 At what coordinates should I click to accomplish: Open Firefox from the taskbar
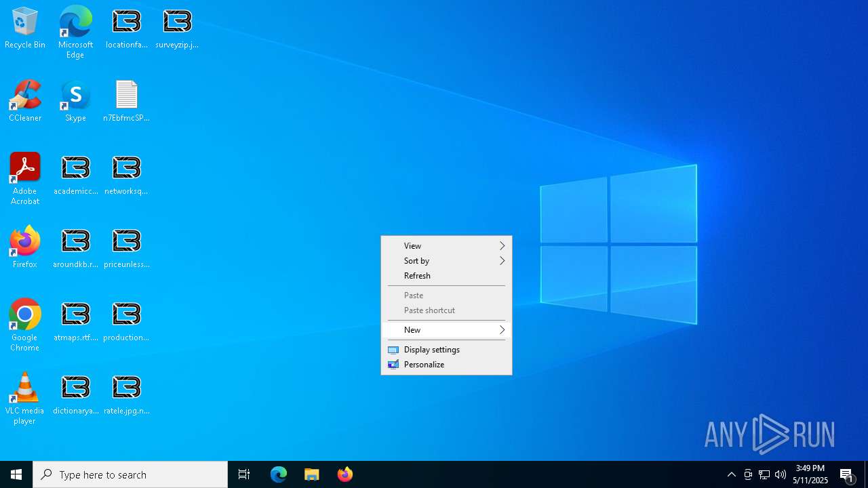[345, 474]
